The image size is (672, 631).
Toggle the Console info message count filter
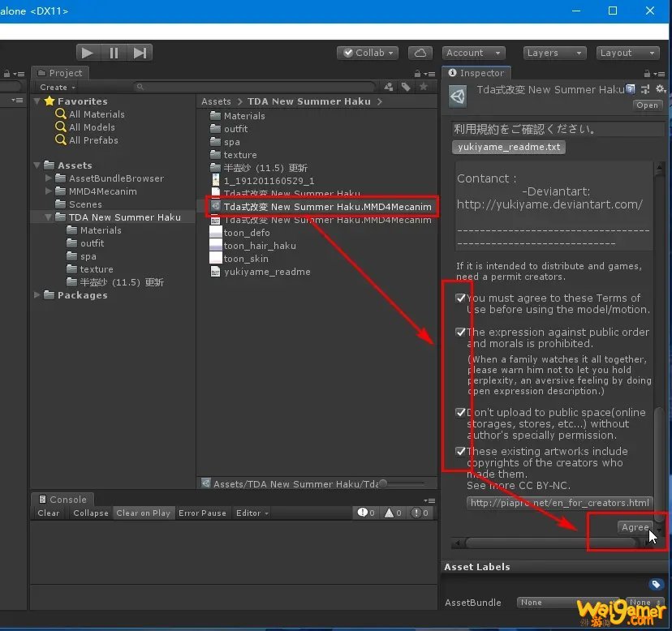(366, 513)
